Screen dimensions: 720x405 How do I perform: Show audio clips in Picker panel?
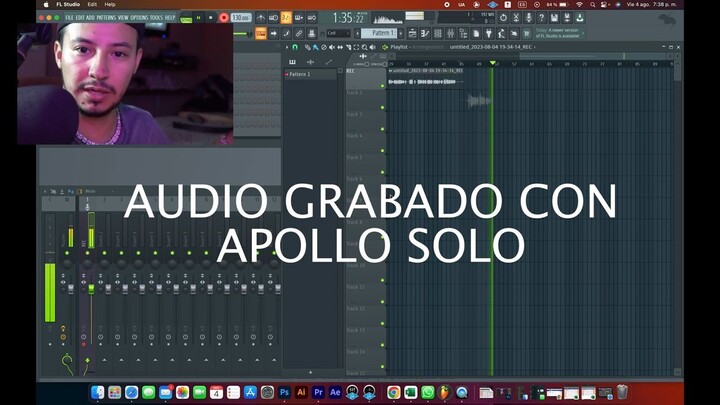tap(310, 62)
